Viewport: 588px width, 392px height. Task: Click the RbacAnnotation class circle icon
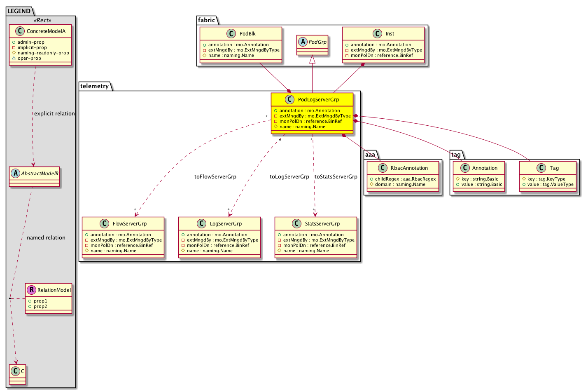coord(383,168)
